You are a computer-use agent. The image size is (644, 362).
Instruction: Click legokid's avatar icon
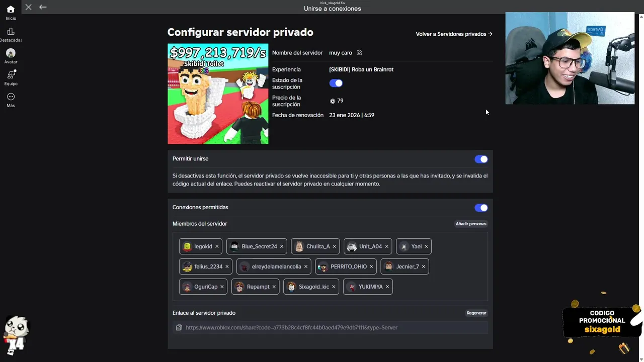click(187, 246)
